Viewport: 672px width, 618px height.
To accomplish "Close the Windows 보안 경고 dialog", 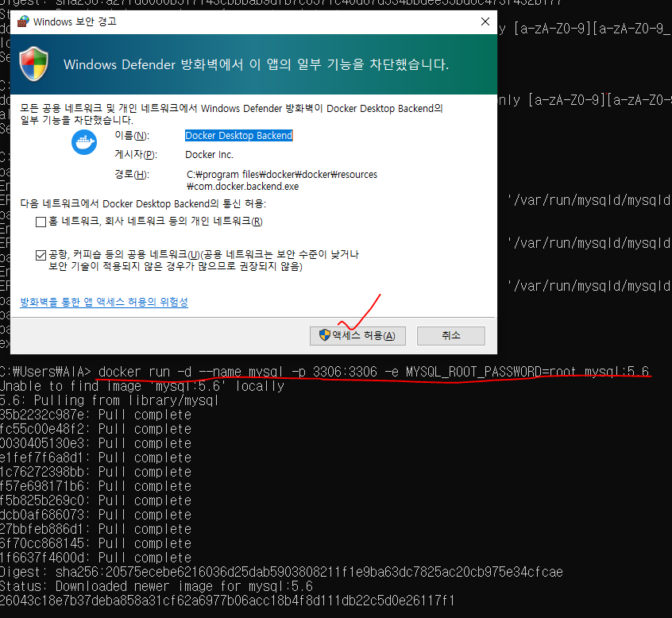I will coord(485,21).
